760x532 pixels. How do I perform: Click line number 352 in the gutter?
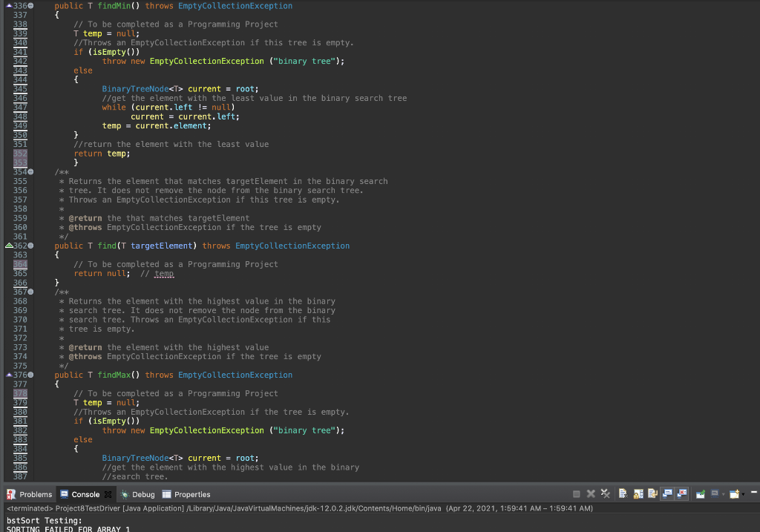(20, 154)
